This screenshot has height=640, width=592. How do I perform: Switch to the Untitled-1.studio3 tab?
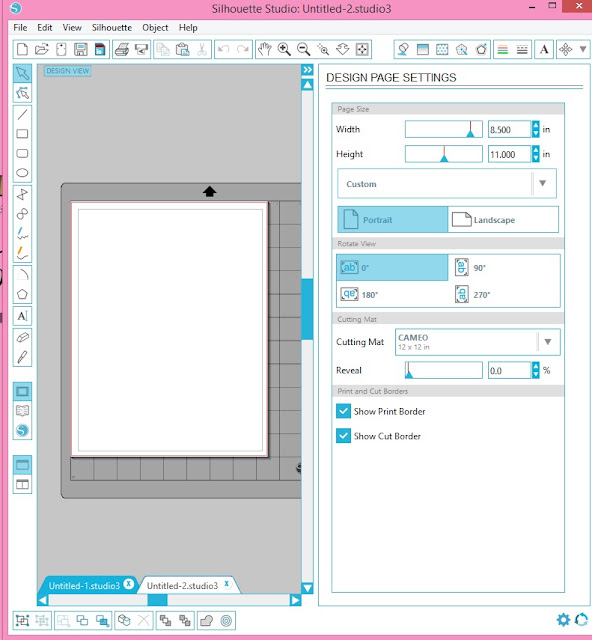[84, 586]
